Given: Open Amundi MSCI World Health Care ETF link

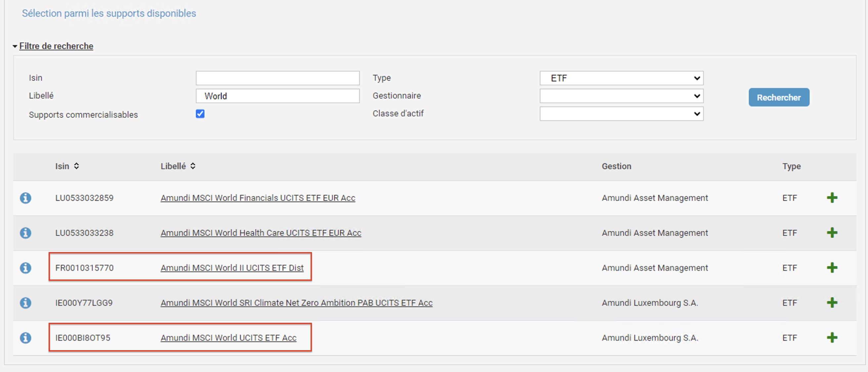Looking at the screenshot, I should point(260,233).
